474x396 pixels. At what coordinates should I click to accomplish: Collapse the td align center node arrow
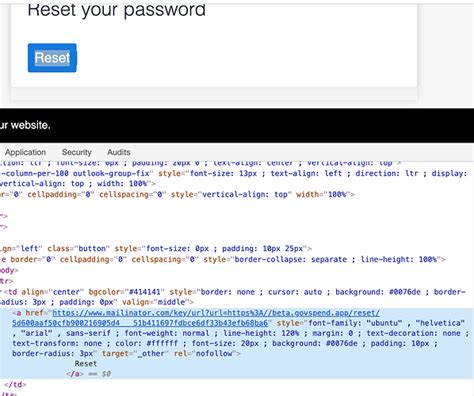tap(1, 292)
